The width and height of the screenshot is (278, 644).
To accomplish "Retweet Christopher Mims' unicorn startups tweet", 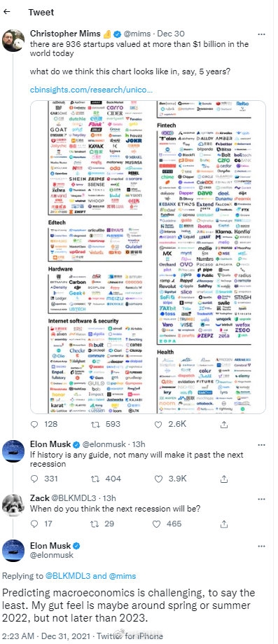I will click(x=95, y=424).
